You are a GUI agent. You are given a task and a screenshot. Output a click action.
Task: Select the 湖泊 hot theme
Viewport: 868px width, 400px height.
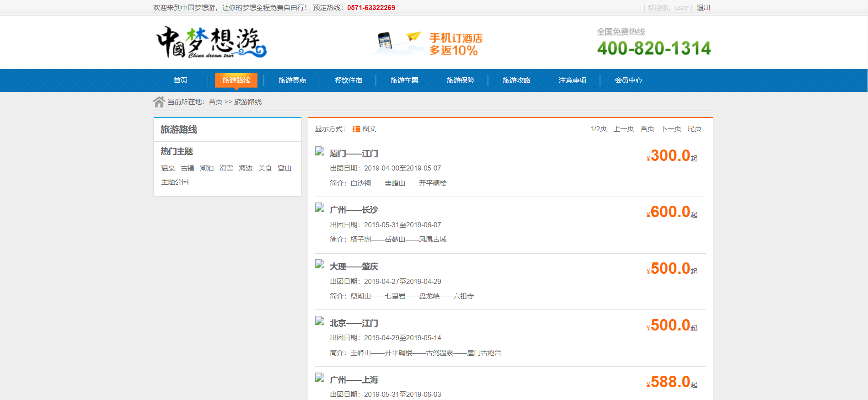pos(207,168)
